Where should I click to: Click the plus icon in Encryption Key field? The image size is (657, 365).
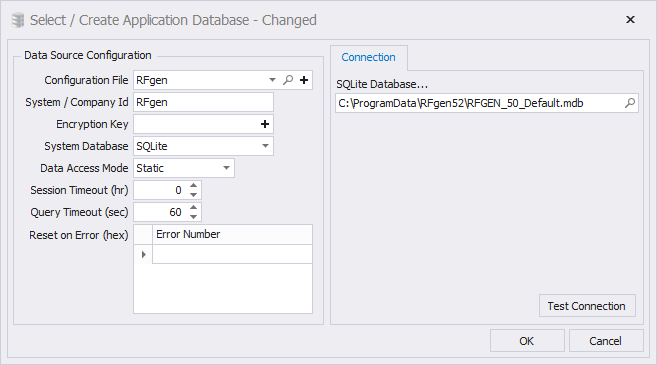click(x=265, y=124)
